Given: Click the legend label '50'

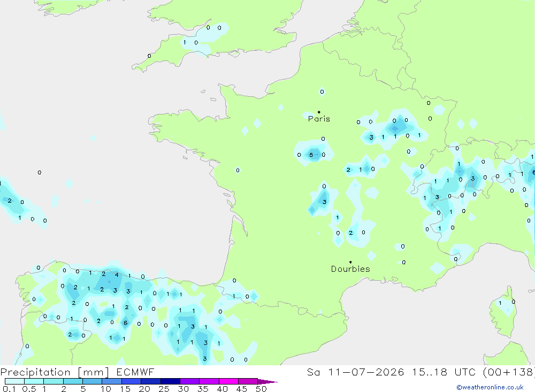Looking at the screenshot, I should pos(261,389).
